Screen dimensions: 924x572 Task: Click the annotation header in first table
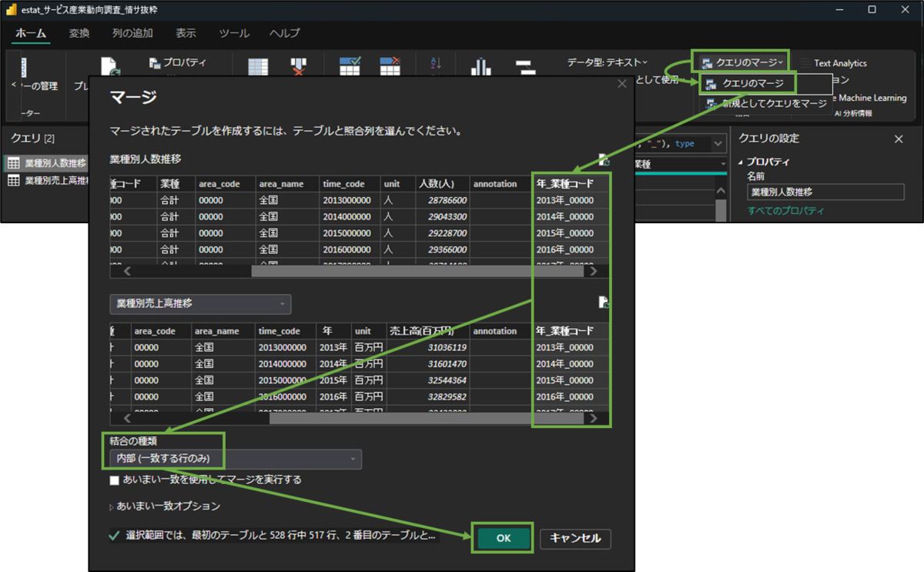pos(500,184)
